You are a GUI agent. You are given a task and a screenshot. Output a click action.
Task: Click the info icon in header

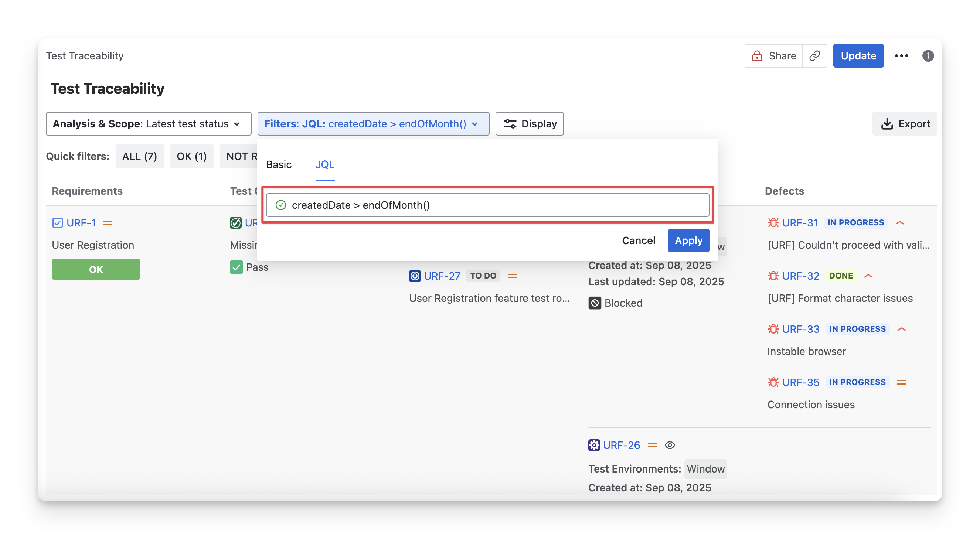click(x=928, y=56)
